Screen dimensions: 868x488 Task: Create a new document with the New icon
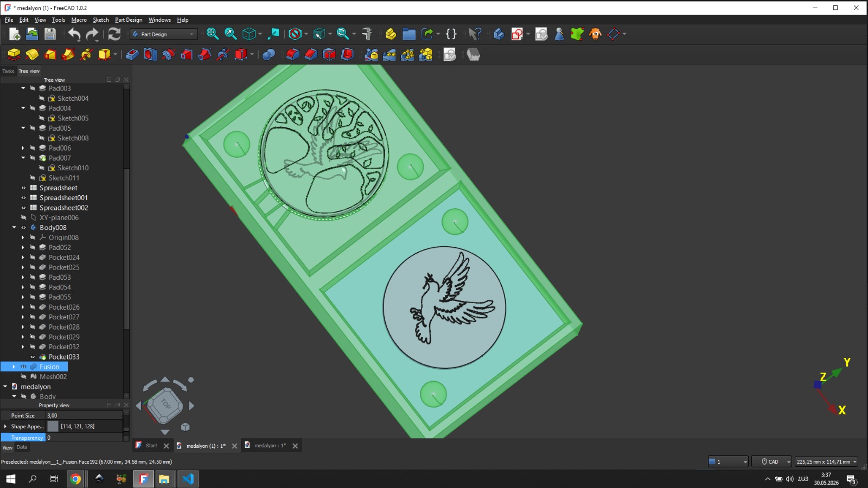(15, 34)
